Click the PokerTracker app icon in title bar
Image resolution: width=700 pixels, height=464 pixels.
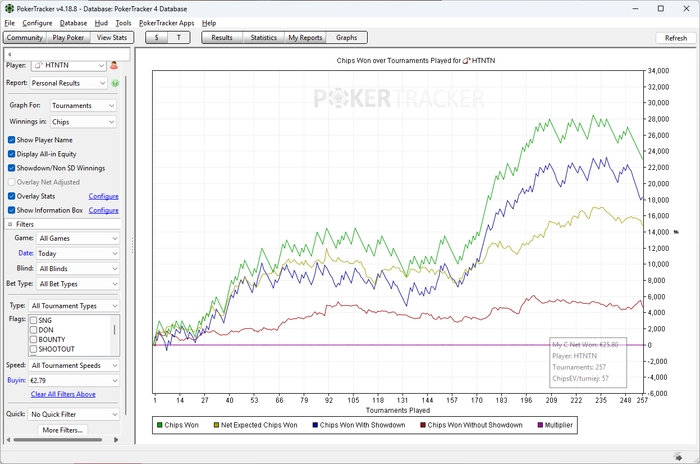(x=9, y=8)
